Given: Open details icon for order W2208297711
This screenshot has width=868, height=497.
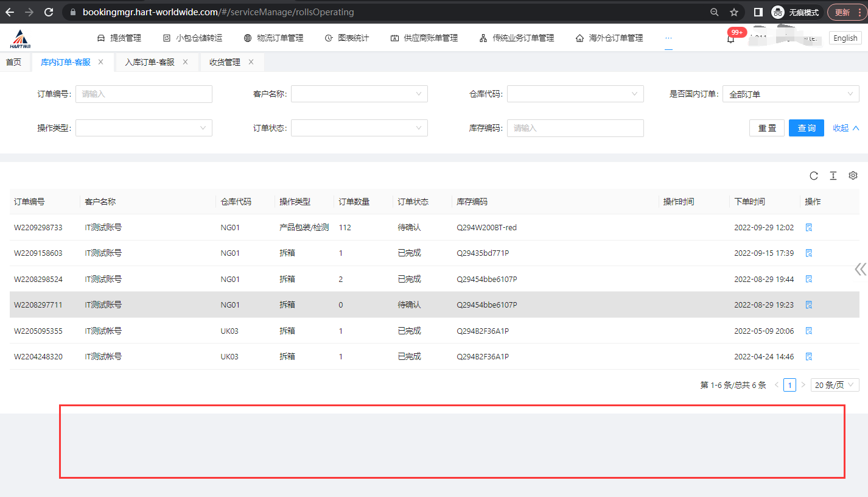Looking at the screenshot, I should point(809,305).
